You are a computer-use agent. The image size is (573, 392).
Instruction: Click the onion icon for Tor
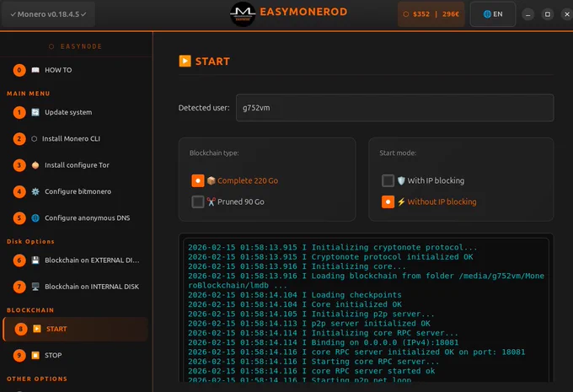tap(35, 165)
